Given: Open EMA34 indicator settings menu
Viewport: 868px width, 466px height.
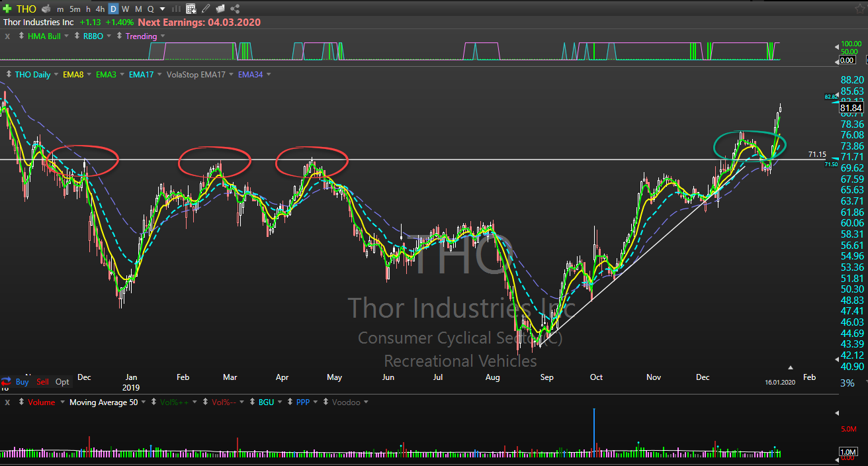Looking at the screenshot, I should pyautogui.click(x=268, y=75).
